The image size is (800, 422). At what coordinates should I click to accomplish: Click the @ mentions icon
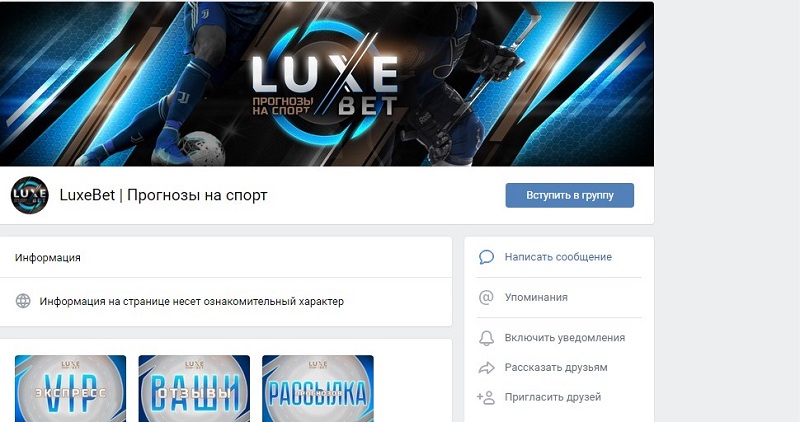(x=486, y=297)
